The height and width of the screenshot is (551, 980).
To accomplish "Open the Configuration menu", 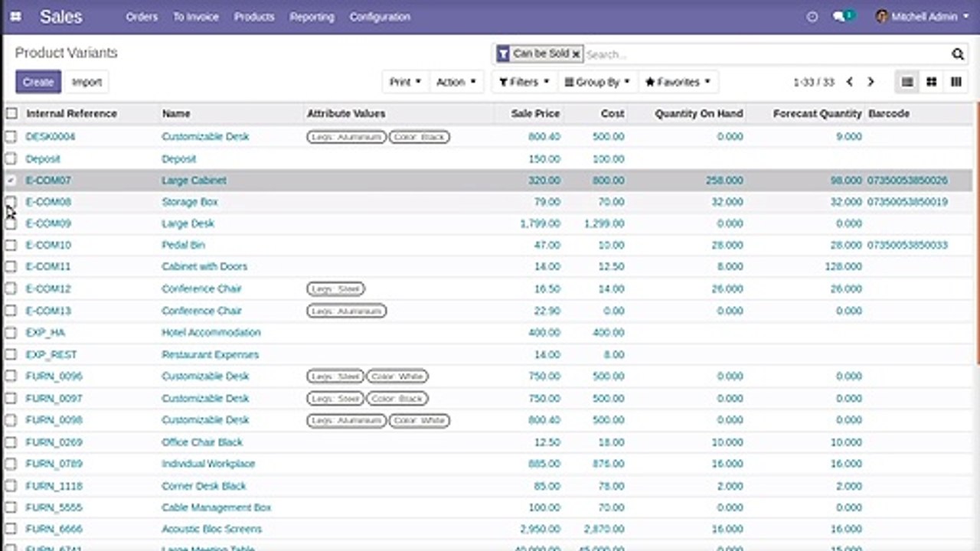I will [x=380, y=16].
